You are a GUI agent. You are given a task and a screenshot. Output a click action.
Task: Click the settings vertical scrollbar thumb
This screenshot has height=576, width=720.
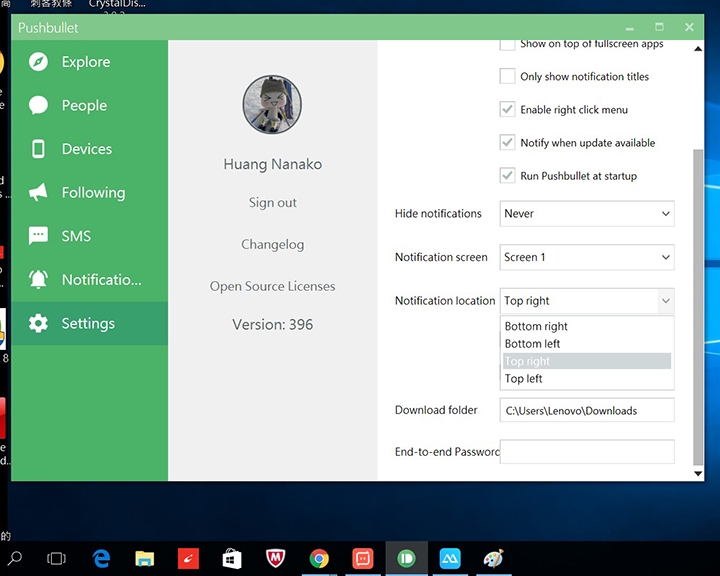click(x=698, y=307)
